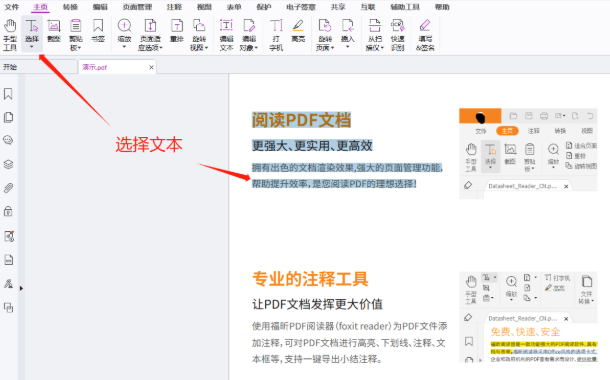Close the 演示.pdf document tab

[x=151, y=67]
